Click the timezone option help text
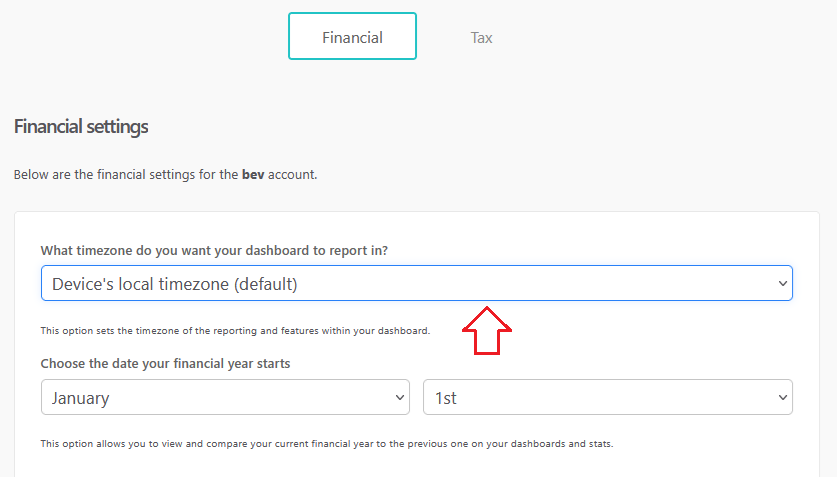Viewport: 837px width, 477px height. (234, 330)
